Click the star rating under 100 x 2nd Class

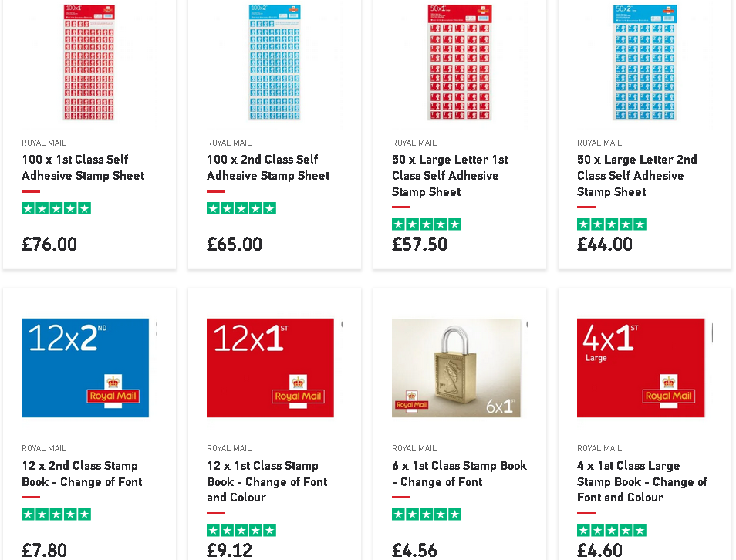(241, 208)
